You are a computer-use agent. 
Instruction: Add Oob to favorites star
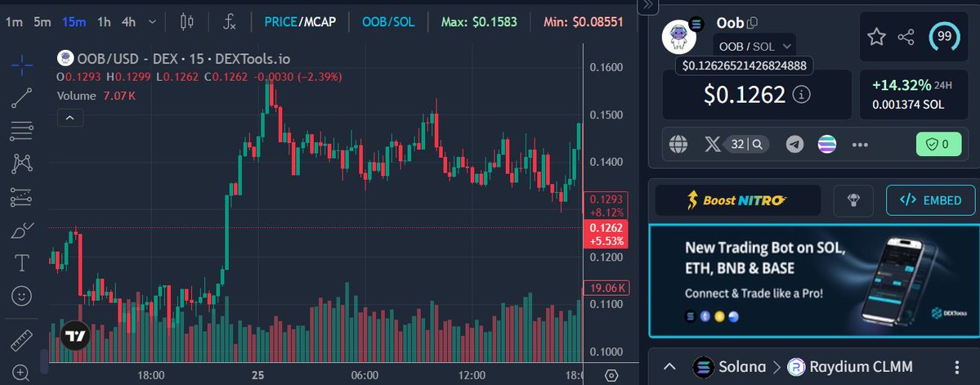pyautogui.click(x=876, y=37)
